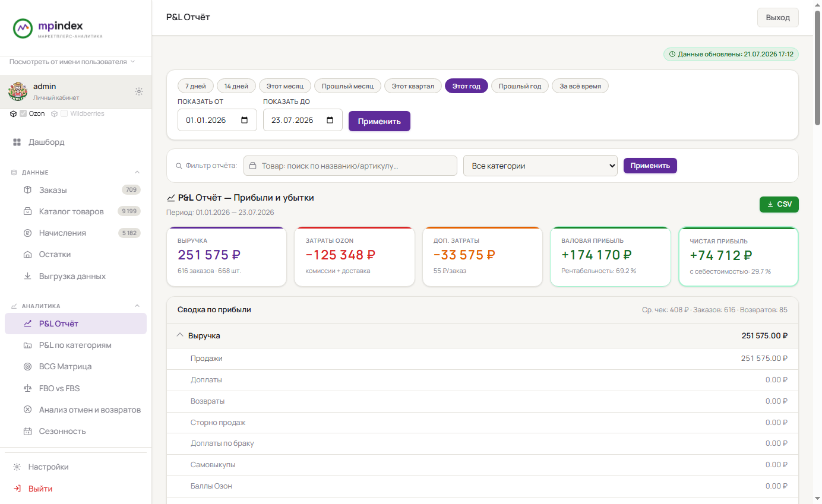Toggle the Ozon checkbox

pos(23,113)
